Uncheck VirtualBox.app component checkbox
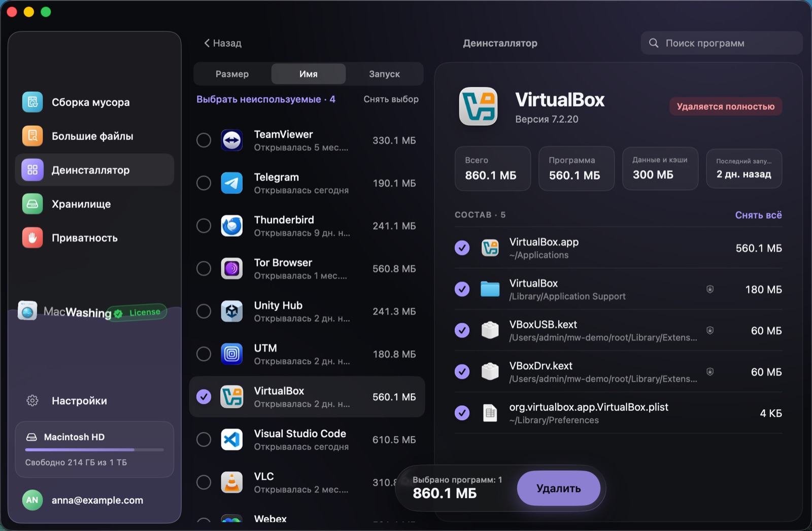 462,248
